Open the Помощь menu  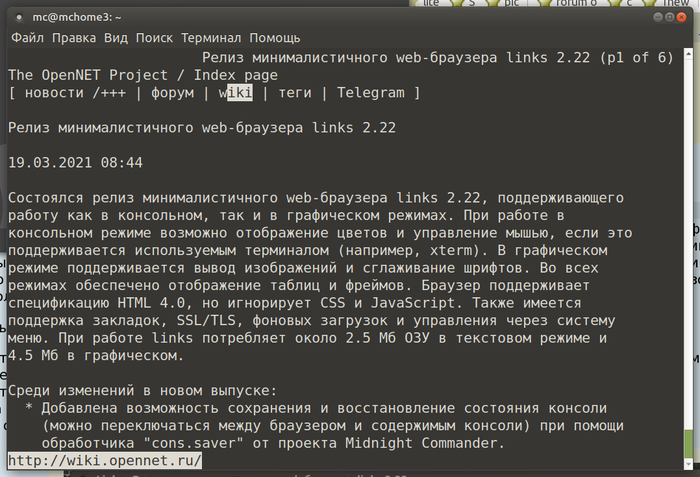click(x=274, y=37)
